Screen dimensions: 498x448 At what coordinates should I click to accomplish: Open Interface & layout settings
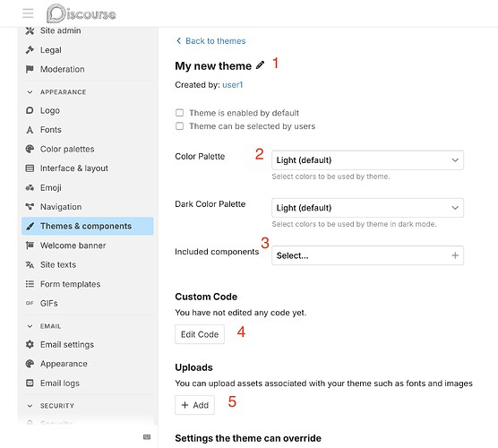pyautogui.click(x=74, y=168)
